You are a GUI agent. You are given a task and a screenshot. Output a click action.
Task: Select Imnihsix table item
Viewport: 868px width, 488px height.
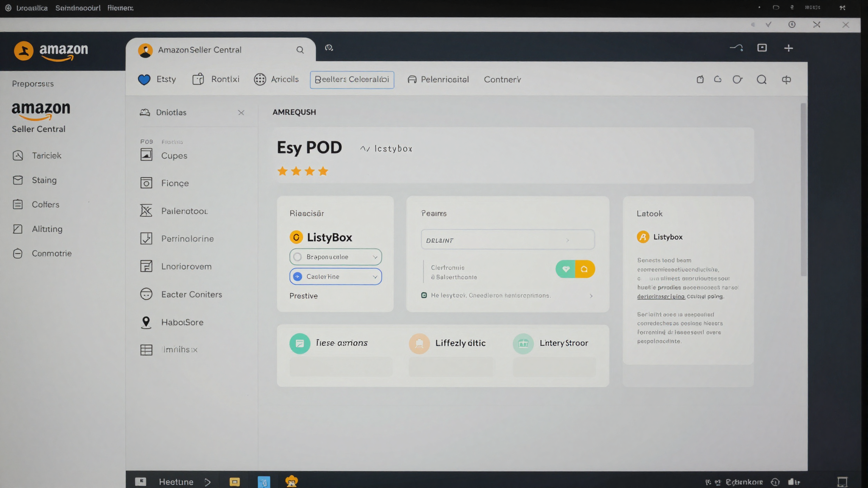pos(169,350)
